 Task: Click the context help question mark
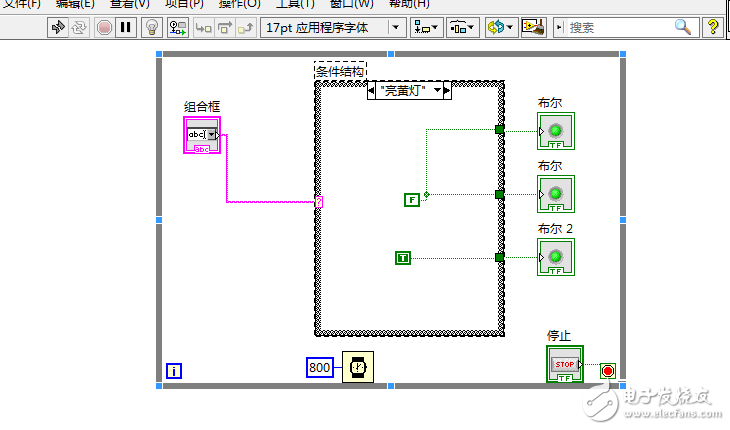click(x=713, y=27)
